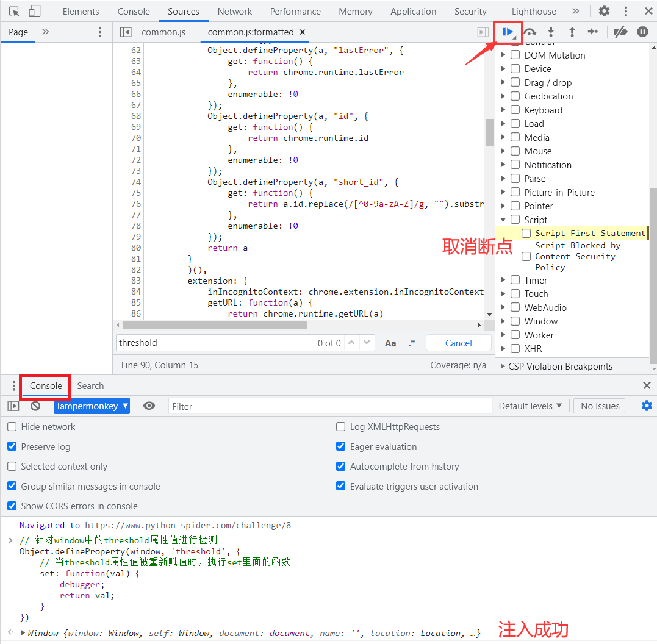The width and height of the screenshot is (657, 644).
Task: Open the Tampermonkey context dropdown
Action: point(92,406)
